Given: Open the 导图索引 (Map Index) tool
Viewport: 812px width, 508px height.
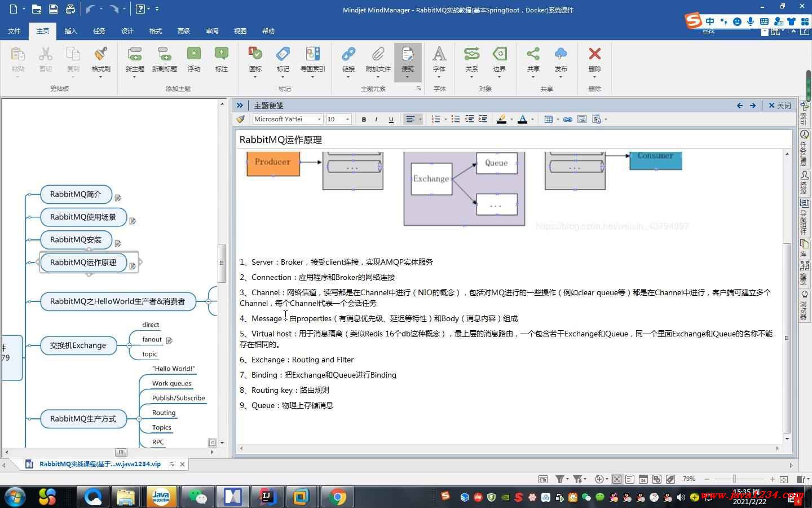Looking at the screenshot, I should click(x=312, y=54).
